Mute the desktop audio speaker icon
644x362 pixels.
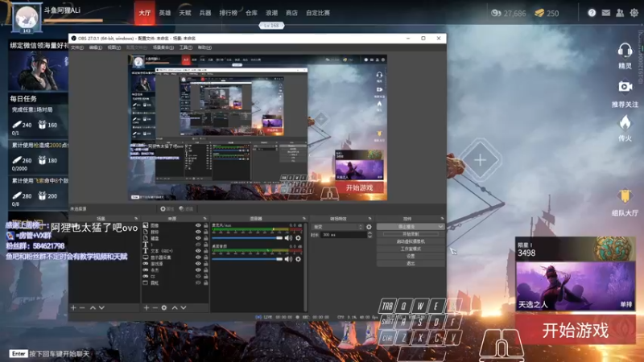coord(288,259)
